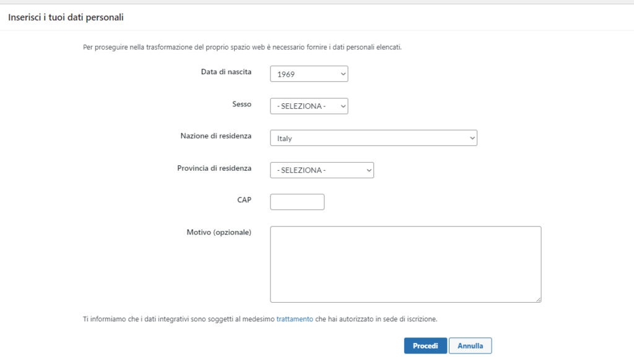Open the Sesso selection dropdown

(x=308, y=106)
